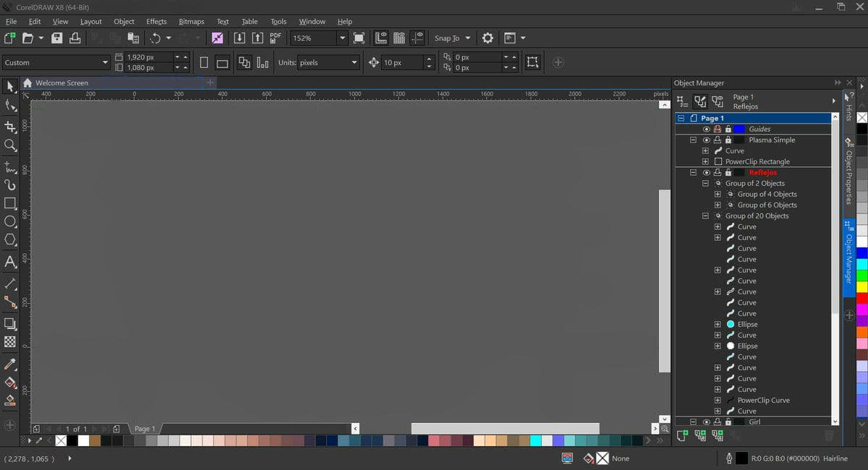The width and height of the screenshot is (868, 470).
Task: Toggle lock on Plasma Simple layer
Action: 728,140
